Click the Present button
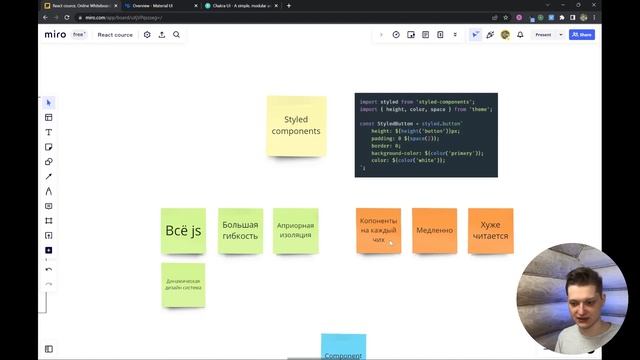This screenshot has width=640, height=360. (x=543, y=35)
